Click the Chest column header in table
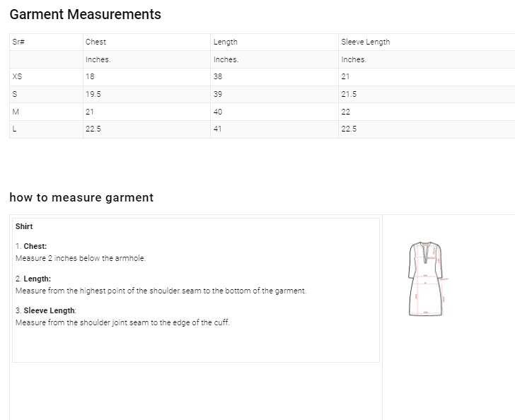The height and width of the screenshot is (420, 515). 96,42
